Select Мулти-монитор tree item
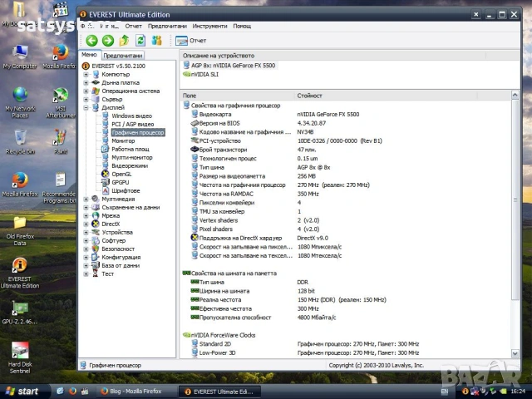 (x=132, y=157)
